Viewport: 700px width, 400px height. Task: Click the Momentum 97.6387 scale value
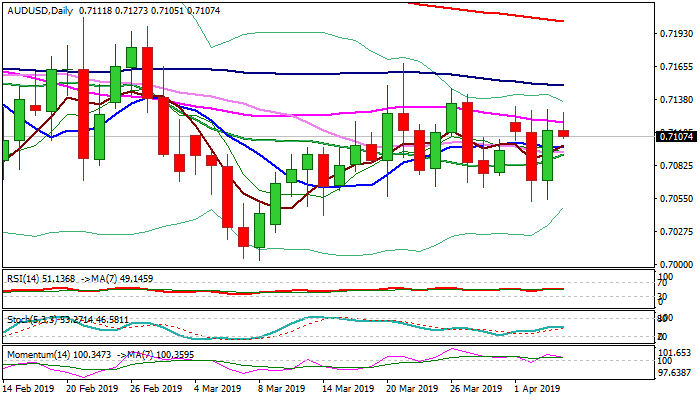point(676,371)
